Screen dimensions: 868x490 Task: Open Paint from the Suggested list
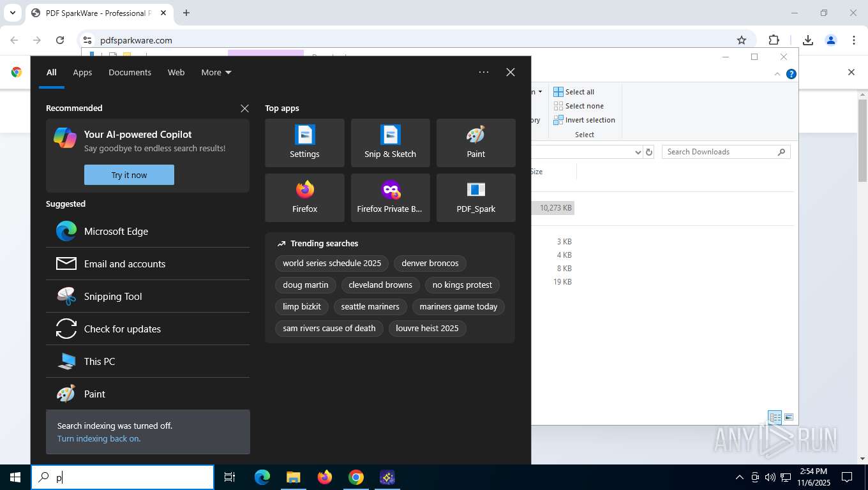click(147, 394)
